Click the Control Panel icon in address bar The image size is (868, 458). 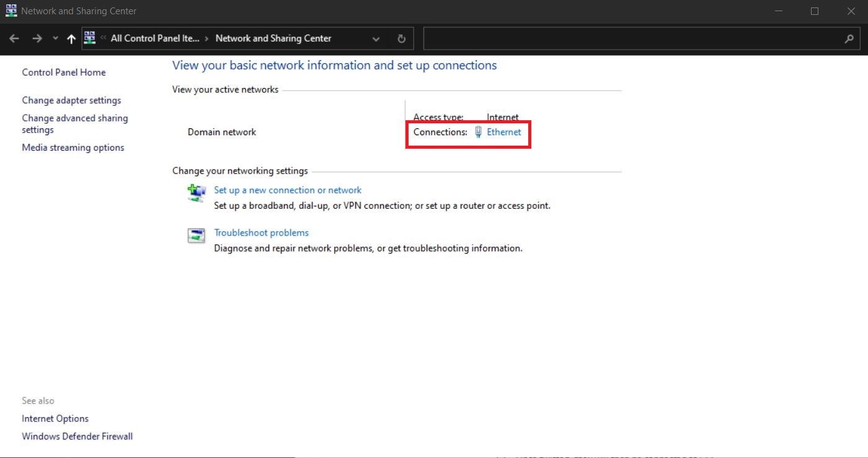pos(90,38)
